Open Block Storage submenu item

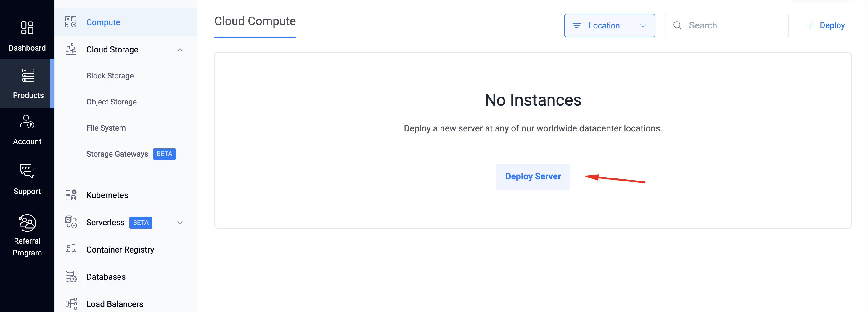[x=110, y=76]
